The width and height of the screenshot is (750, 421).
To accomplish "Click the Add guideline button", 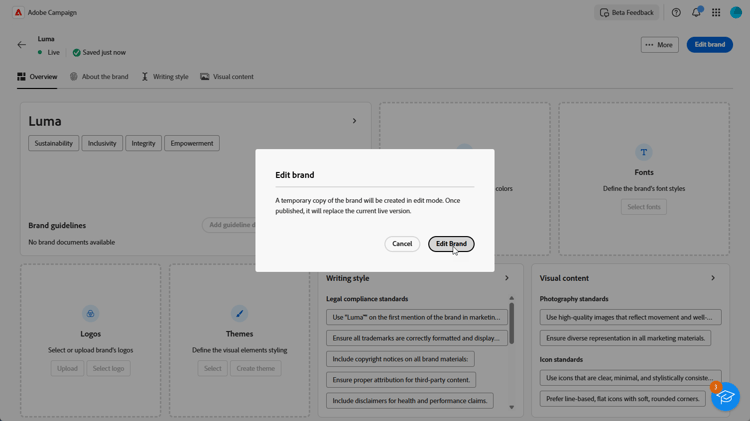I will pos(229,225).
